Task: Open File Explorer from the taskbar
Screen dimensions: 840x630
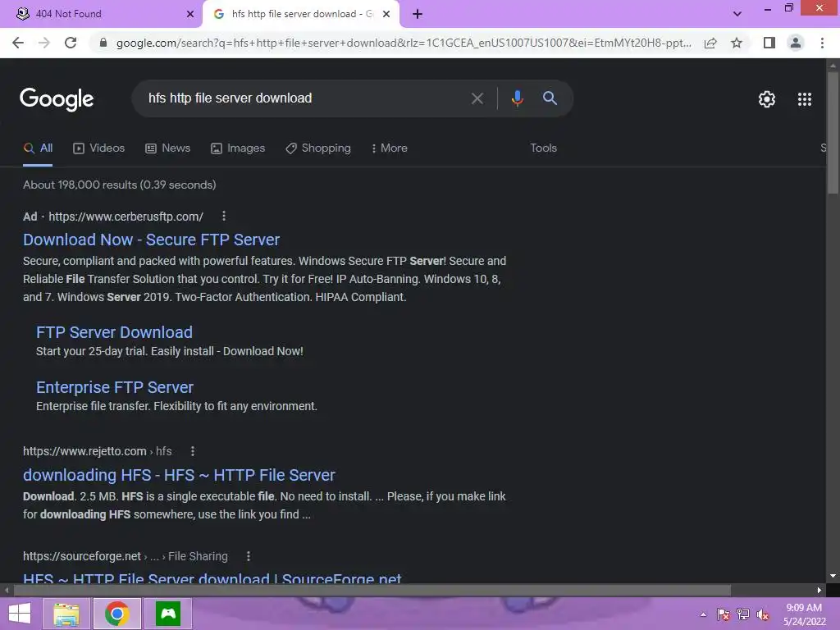Action: click(x=66, y=614)
